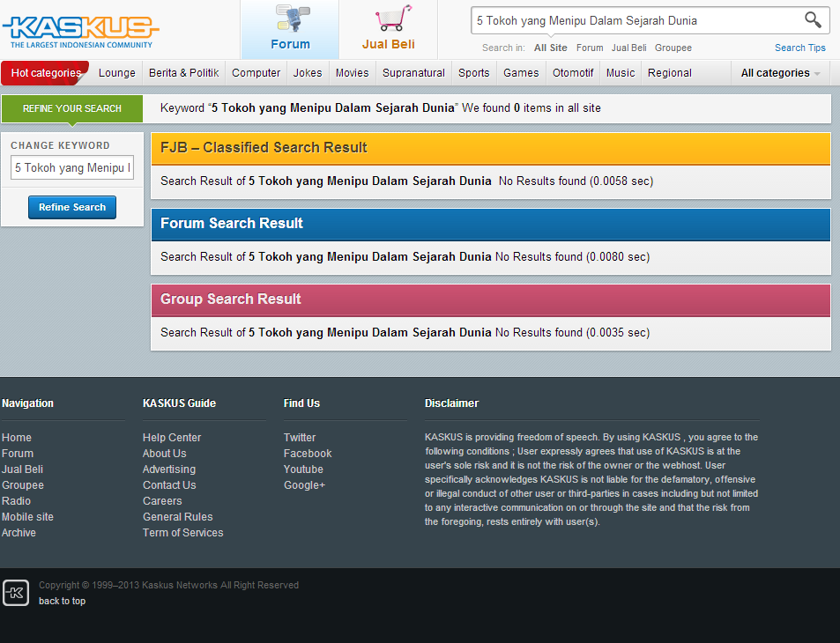The image size is (840, 643).
Task: Click the 'Navigation' footer heading
Action: 28,403
